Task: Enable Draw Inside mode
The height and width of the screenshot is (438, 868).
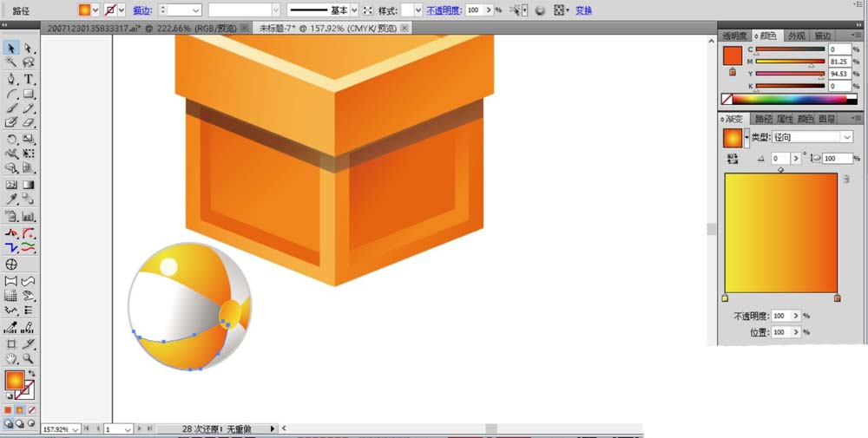Action: click(31, 423)
